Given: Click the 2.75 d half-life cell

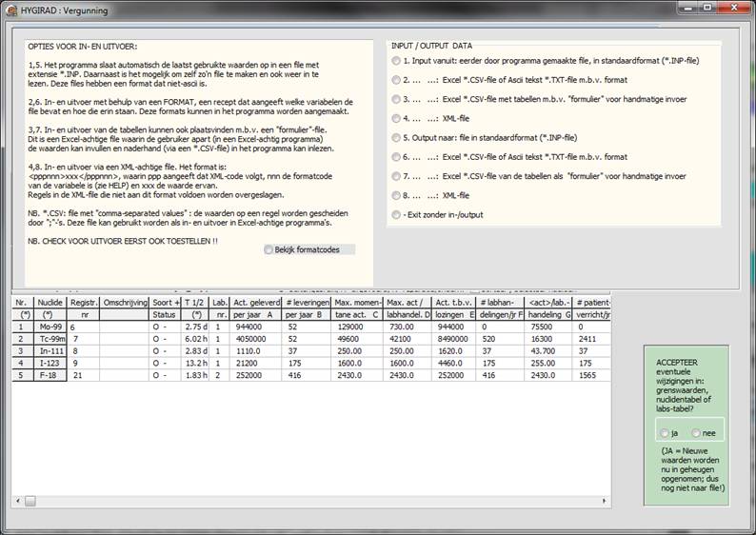Looking at the screenshot, I should [x=195, y=327].
